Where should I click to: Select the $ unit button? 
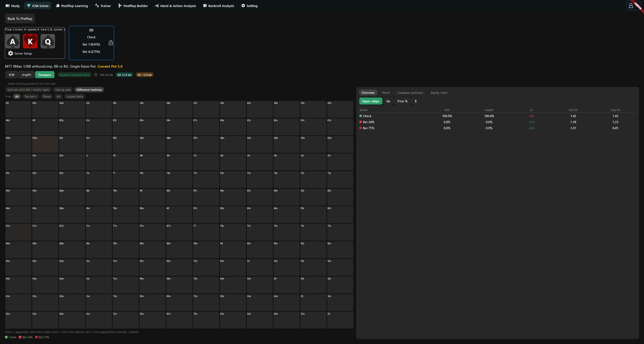point(416,101)
